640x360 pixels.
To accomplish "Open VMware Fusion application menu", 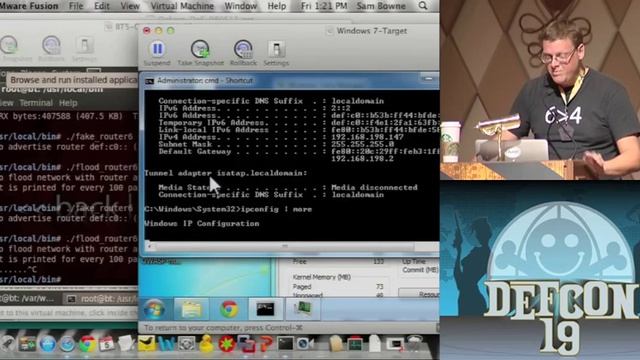I will (29, 6).
